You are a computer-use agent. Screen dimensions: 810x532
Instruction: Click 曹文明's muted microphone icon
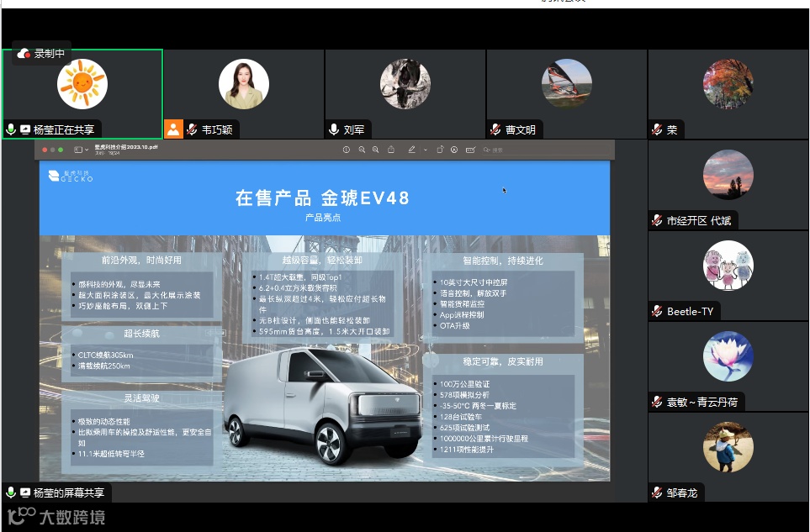pyautogui.click(x=495, y=129)
